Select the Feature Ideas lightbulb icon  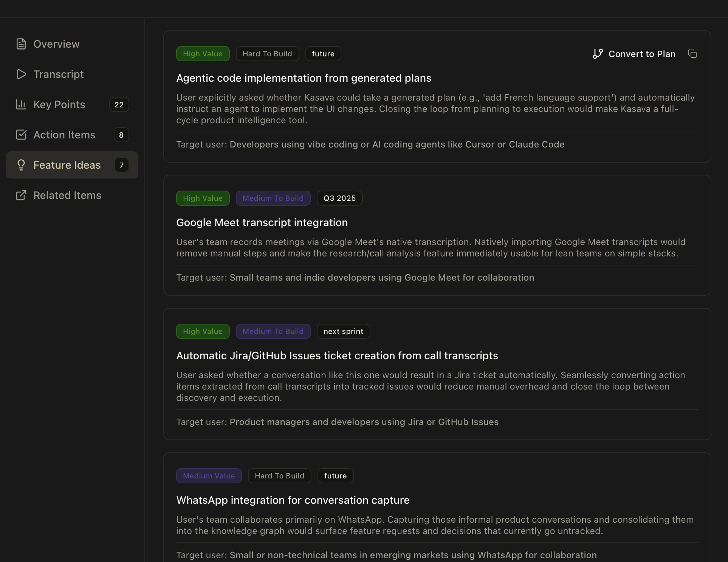pyautogui.click(x=21, y=165)
